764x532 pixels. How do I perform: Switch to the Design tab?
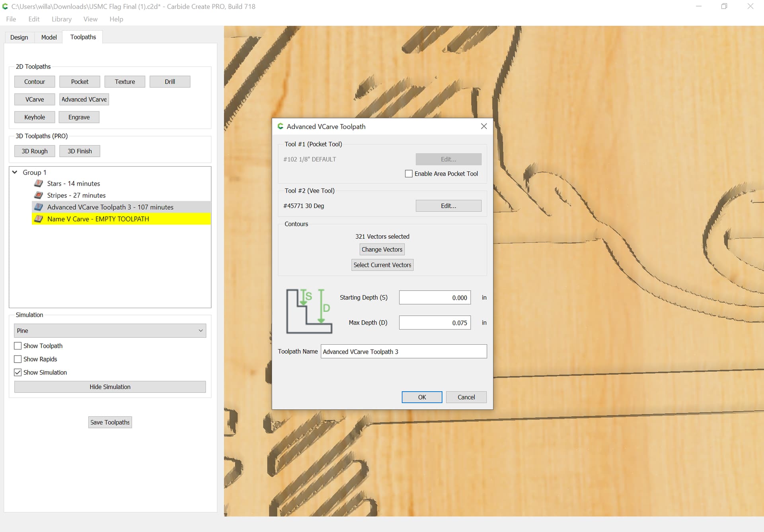click(x=19, y=37)
